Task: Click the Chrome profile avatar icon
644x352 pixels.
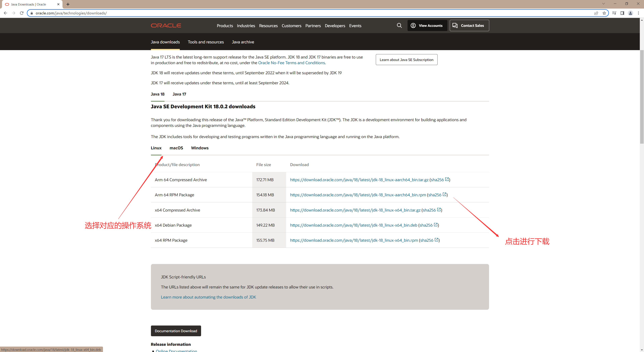Action: tap(630, 13)
